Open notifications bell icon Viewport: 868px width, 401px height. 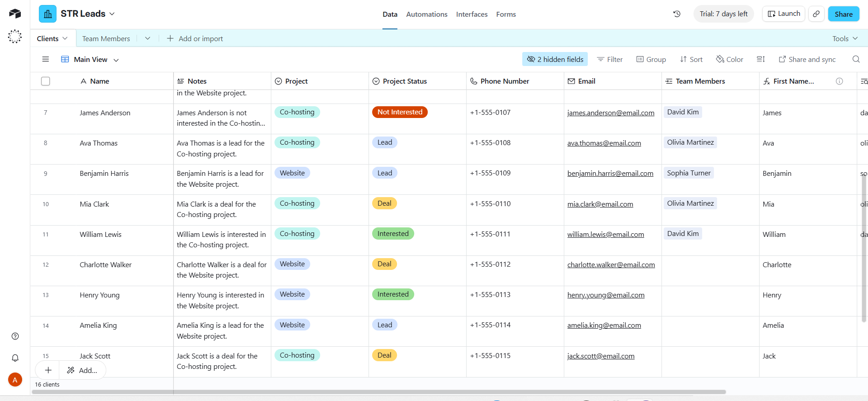coord(15,358)
